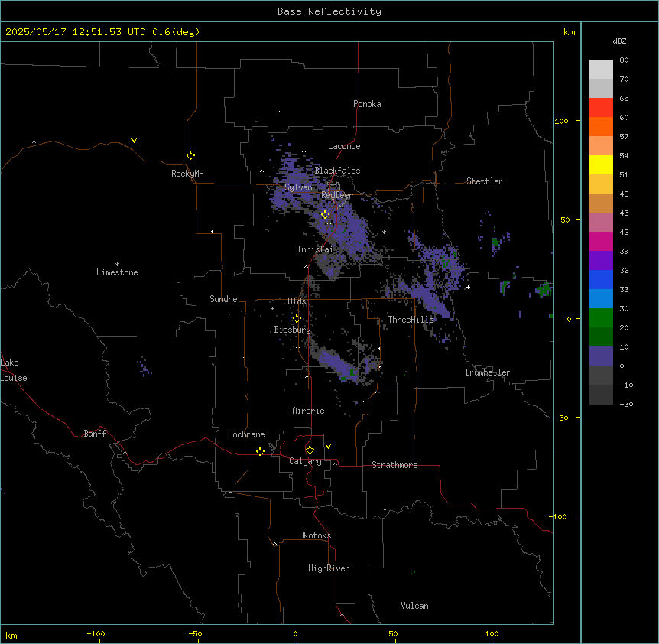This screenshot has height=644, width=659.
Task: Click the Calgary city label
Action: [x=305, y=461]
